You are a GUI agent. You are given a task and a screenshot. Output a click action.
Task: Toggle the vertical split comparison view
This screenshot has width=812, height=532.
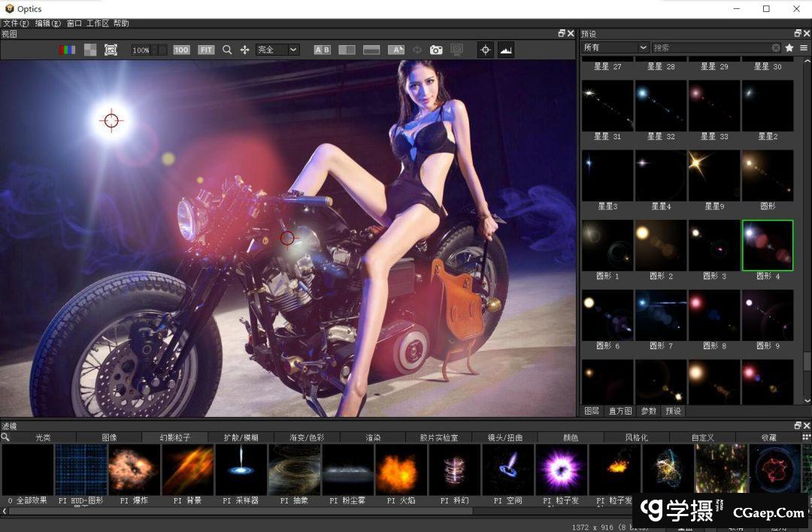347,50
